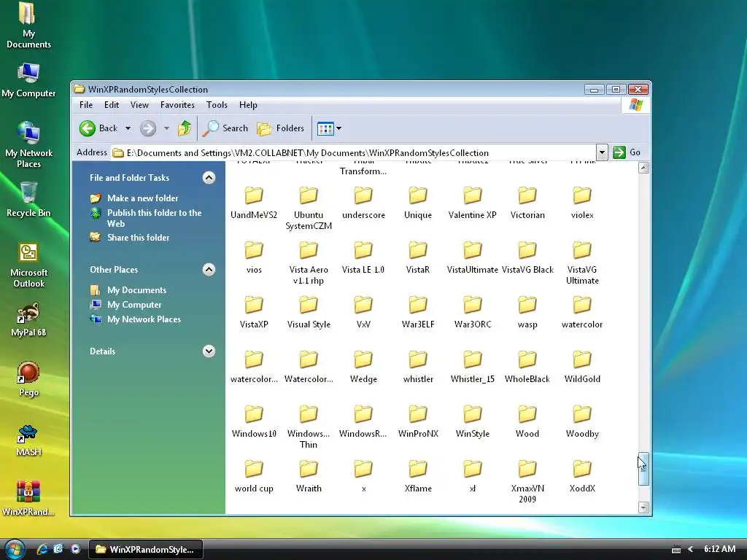
Task: Select the Victorian folder
Action: [x=527, y=203]
